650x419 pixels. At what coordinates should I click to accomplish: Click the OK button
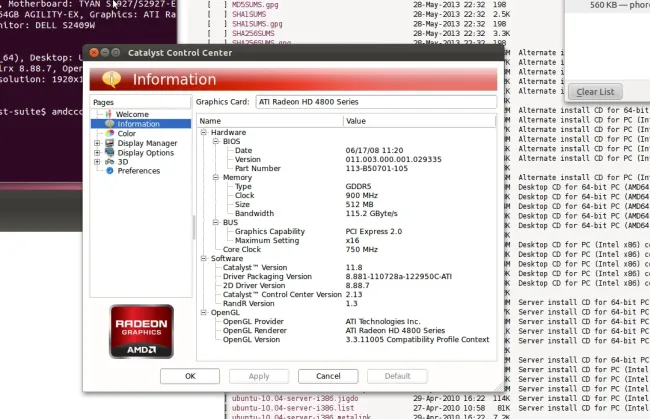[x=190, y=376]
